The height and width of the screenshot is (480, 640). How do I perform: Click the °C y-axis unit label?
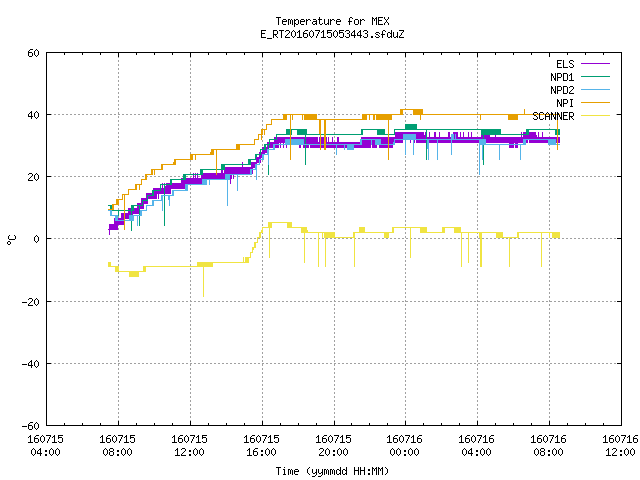pyautogui.click(x=11, y=240)
